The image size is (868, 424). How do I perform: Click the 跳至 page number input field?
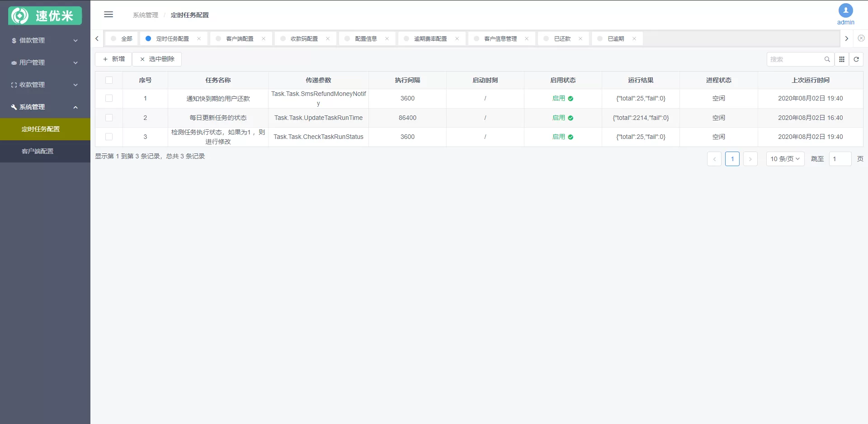pos(840,159)
